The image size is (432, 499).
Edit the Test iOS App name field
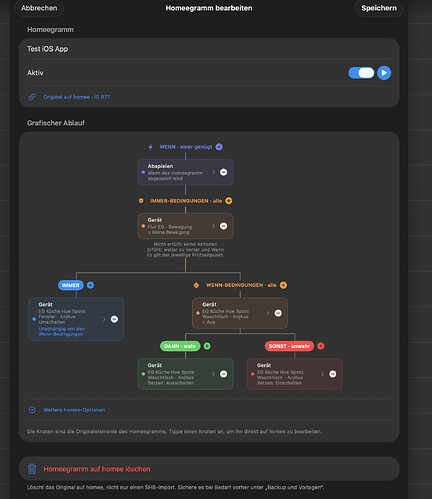209,49
